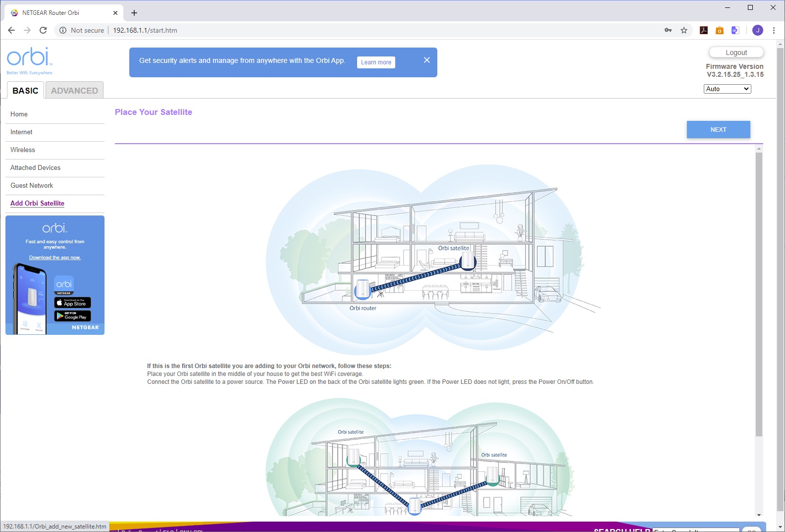This screenshot has width=785, height=532.
Task: Click the content panel scrollbar thumb
Action: pos(759,295)
